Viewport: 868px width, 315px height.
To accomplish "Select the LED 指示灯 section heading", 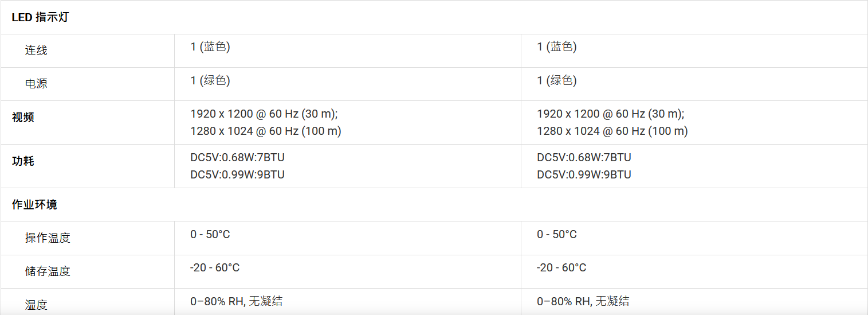I will tap(40, 17).
